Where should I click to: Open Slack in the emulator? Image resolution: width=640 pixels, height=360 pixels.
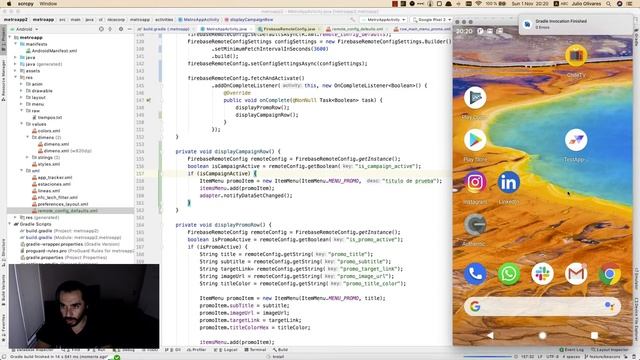coord(542,273)
